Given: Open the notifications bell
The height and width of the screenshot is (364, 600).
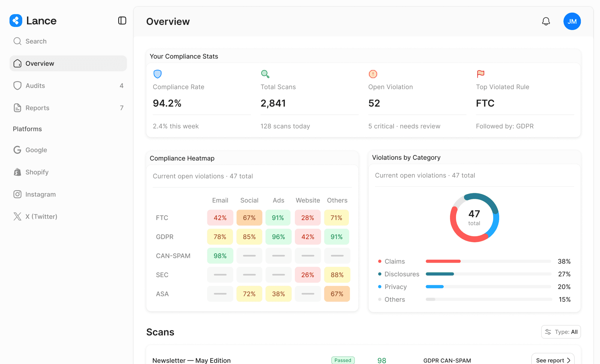Looking at the screenshot, I should pyautogui.click(x=546, y=21).
